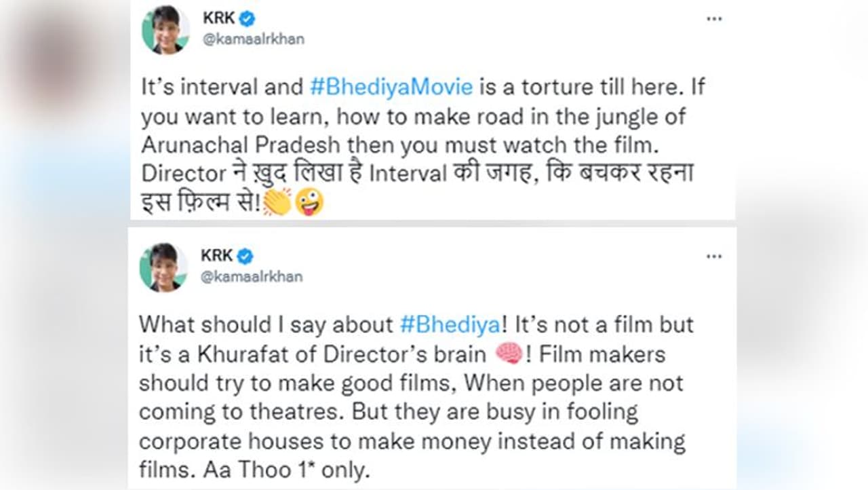
Task: Click the verified badge on the #BhediyaMovie tweet
Action: tap(247, 18)
